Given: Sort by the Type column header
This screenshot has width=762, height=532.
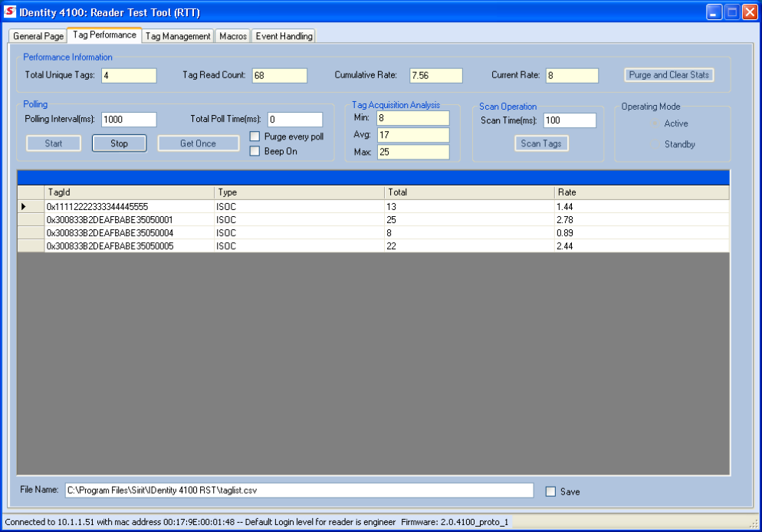Looking at the screenshot, I should 299,192.
